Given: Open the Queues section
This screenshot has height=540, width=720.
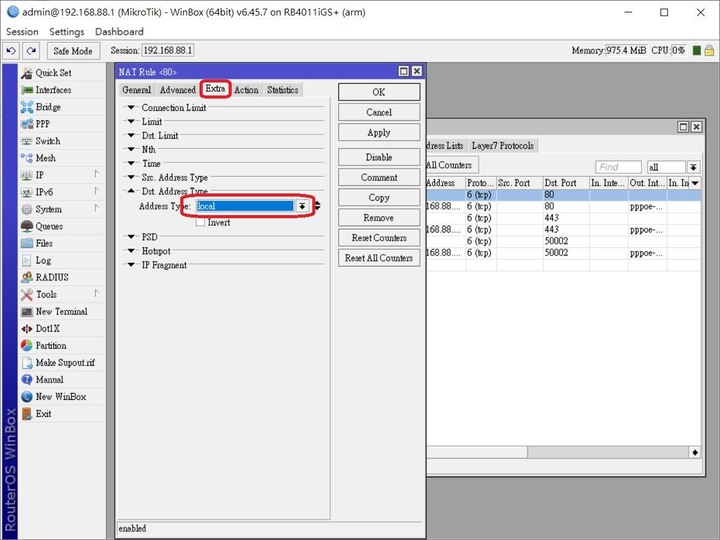Looking at the screenshot, I should 49,226.
